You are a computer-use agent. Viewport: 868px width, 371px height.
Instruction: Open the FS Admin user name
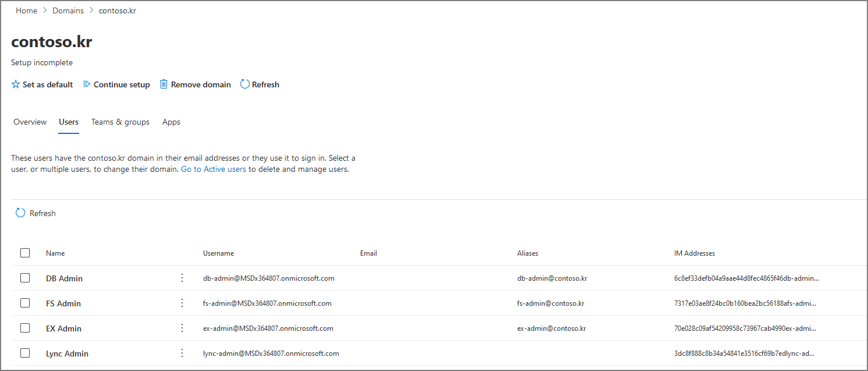click(x=63, y=303)
